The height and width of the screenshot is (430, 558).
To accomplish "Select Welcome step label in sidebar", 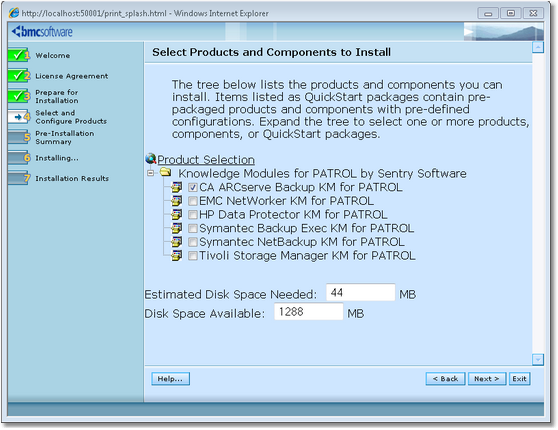I will (53, 56).
